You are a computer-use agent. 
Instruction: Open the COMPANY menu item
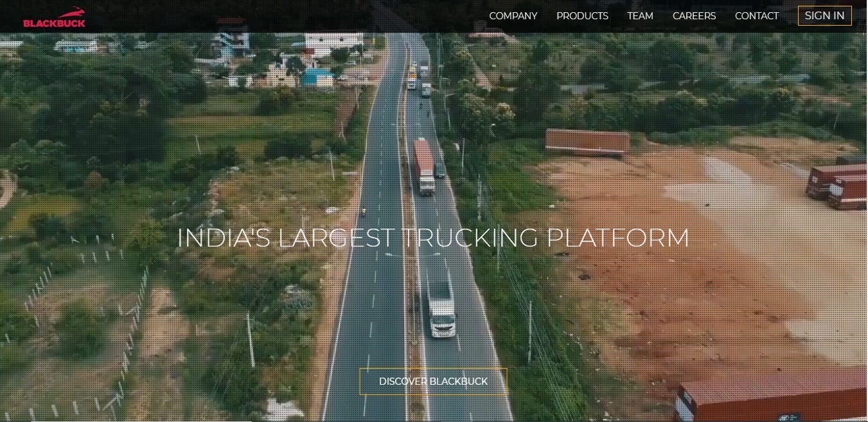[513, 16]
